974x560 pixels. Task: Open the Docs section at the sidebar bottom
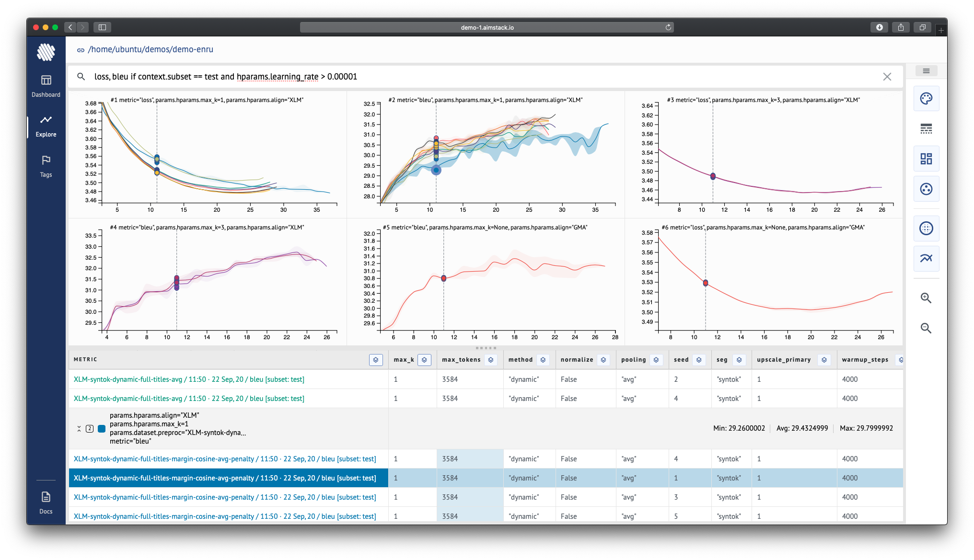pyautogui.click(x=46, y=503)
